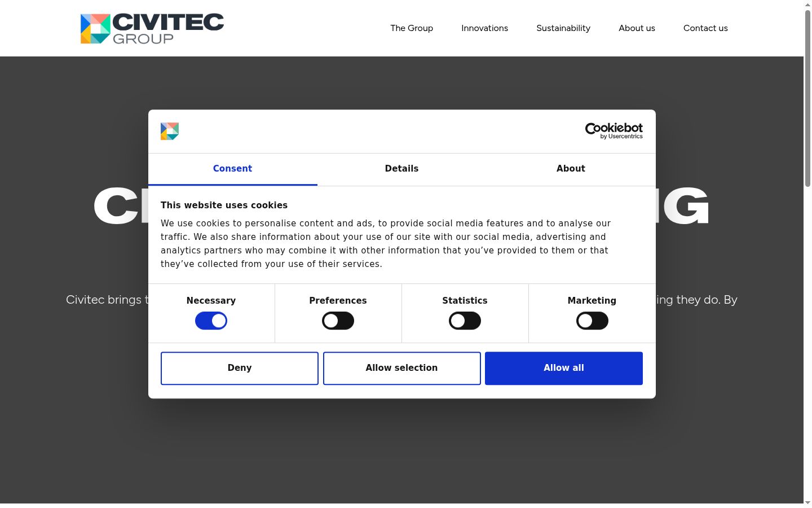Click the "Preferences" category label

click(338, 301)
